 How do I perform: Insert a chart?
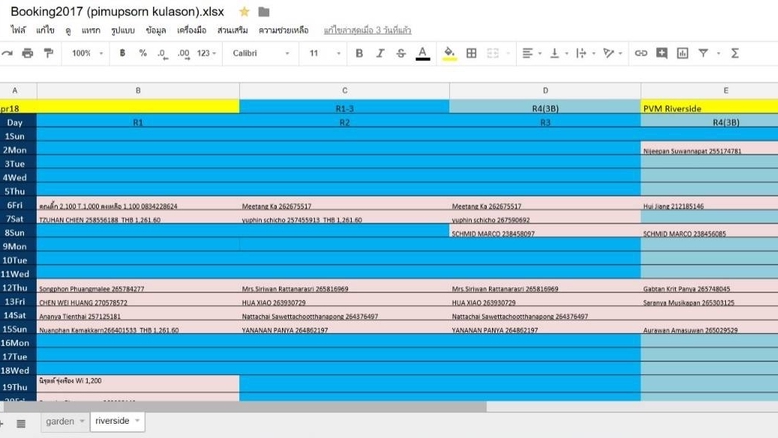click(682, 53)
